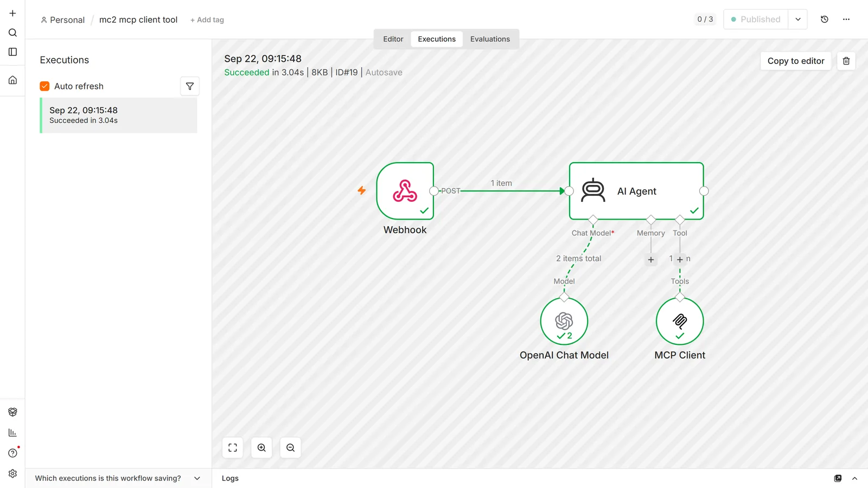
Task: Expand 'Which executions is this workflow saving?'
Action: [118, 478]
